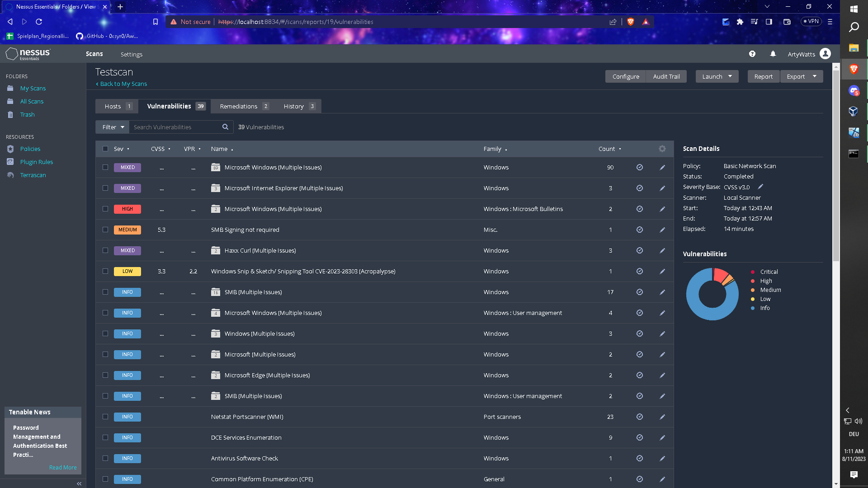Click the search magnifier in vulnerabilities search

point(225,127)
